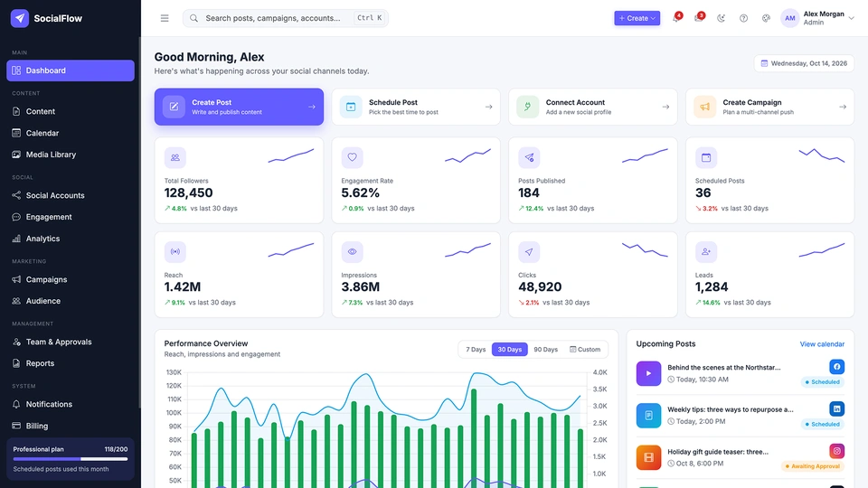Open the theme palette icon
The image size is (868, 488).
766,18
